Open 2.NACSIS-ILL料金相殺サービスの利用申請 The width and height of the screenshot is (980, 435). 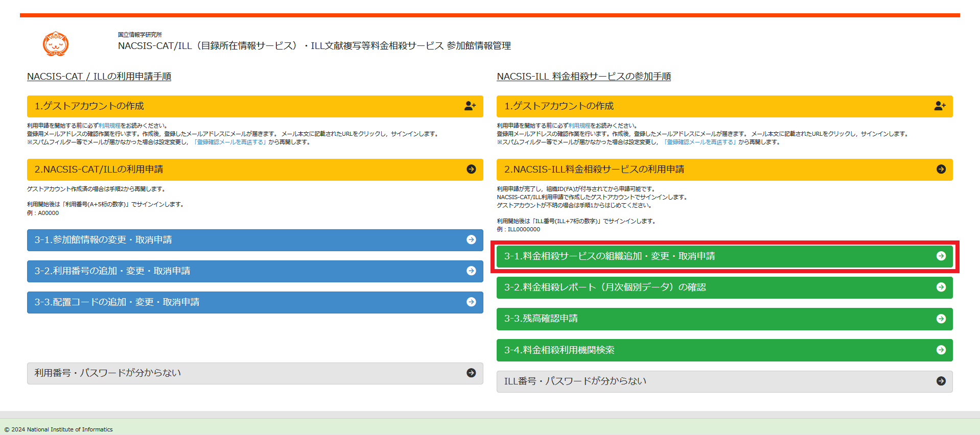725,170
